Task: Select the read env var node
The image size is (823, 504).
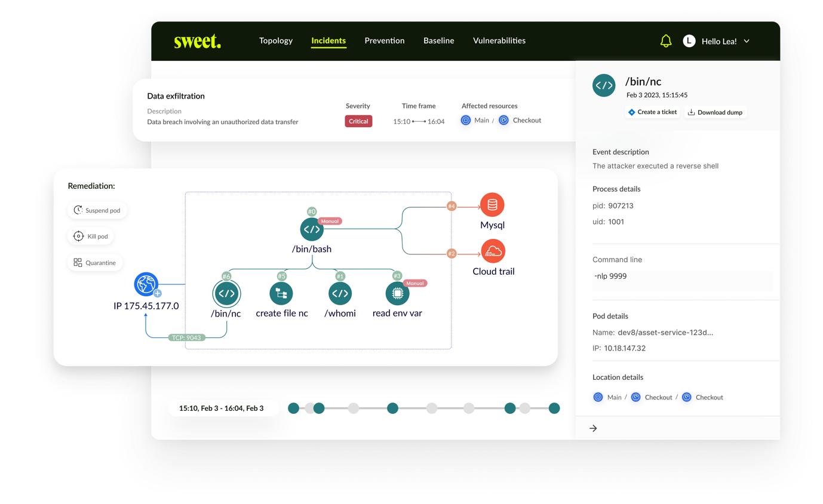Action: (x=397, y=293)
